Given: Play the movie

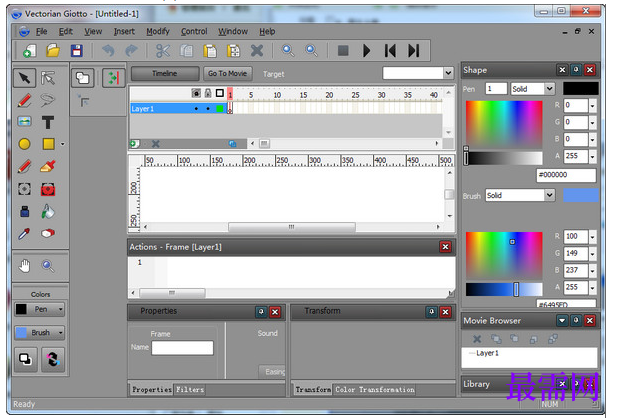Looking at the screenshot, I should (367, 51).
